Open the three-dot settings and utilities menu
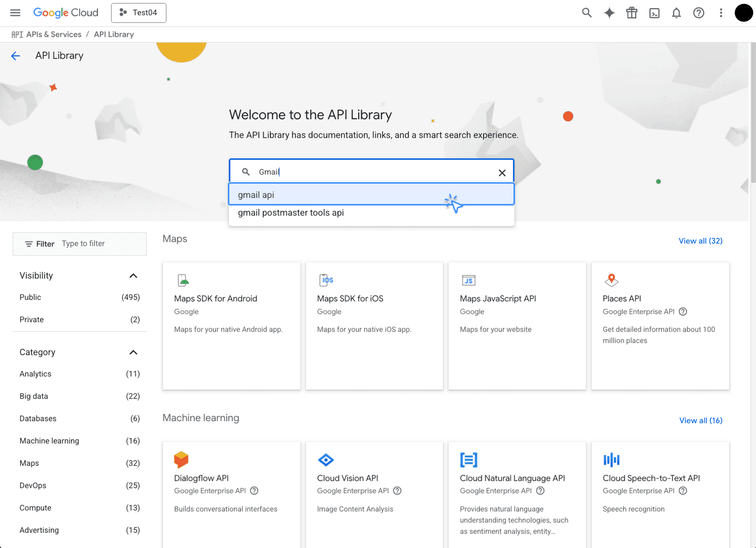 (720, 13)
